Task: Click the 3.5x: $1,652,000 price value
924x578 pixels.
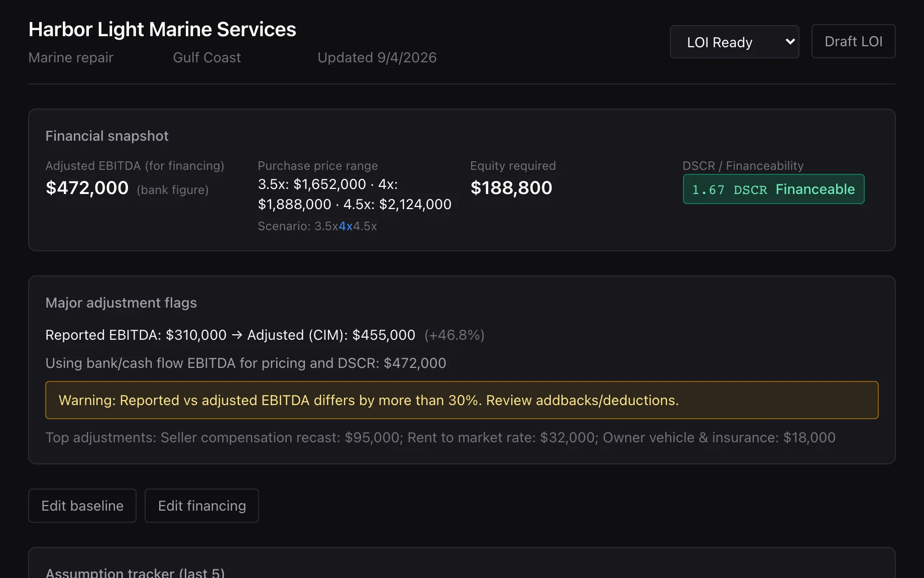Action: coord(312,184)
